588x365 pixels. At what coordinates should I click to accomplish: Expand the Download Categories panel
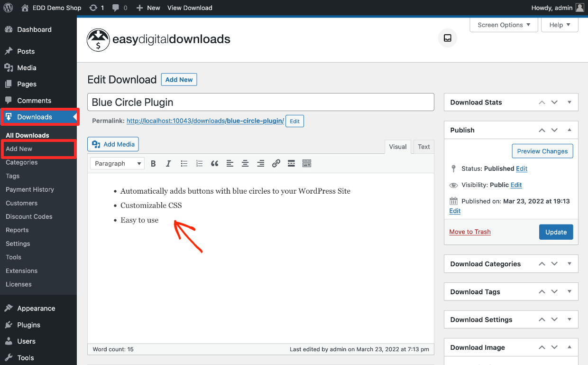tap(570, 264)
